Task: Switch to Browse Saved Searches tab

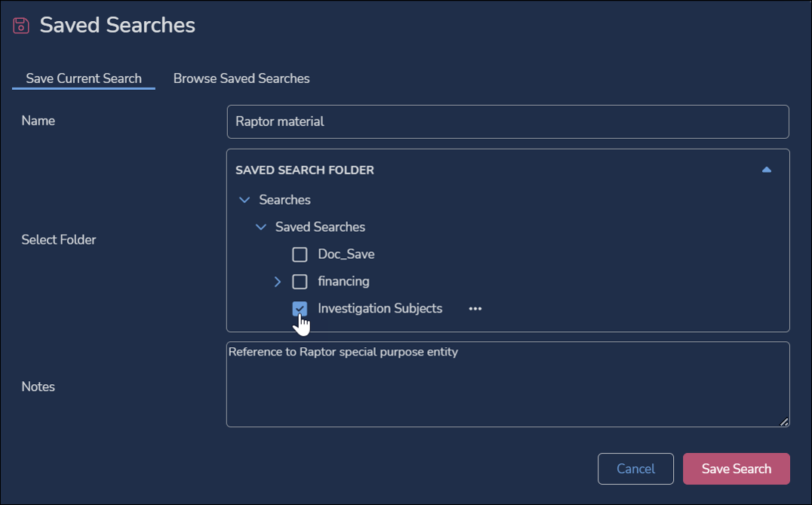Action: click(241, 79)
